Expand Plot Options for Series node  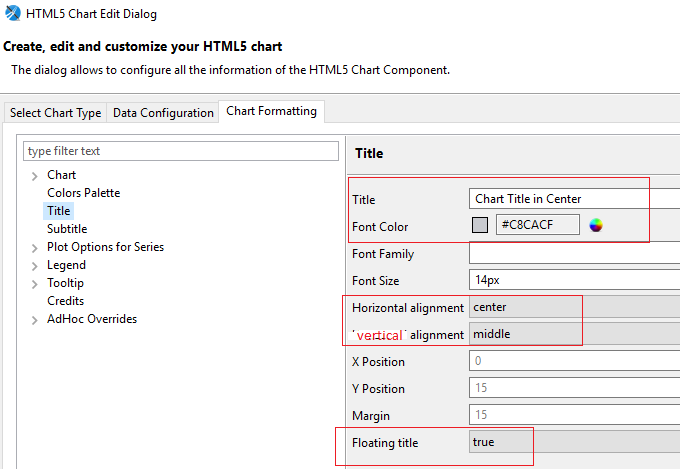[x=35, y=248]
